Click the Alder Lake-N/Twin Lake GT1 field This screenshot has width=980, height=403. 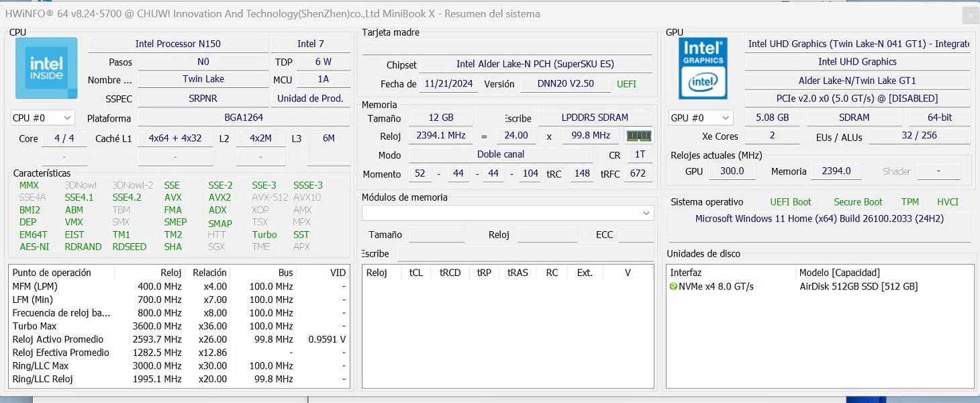click(x=858, y=81)
